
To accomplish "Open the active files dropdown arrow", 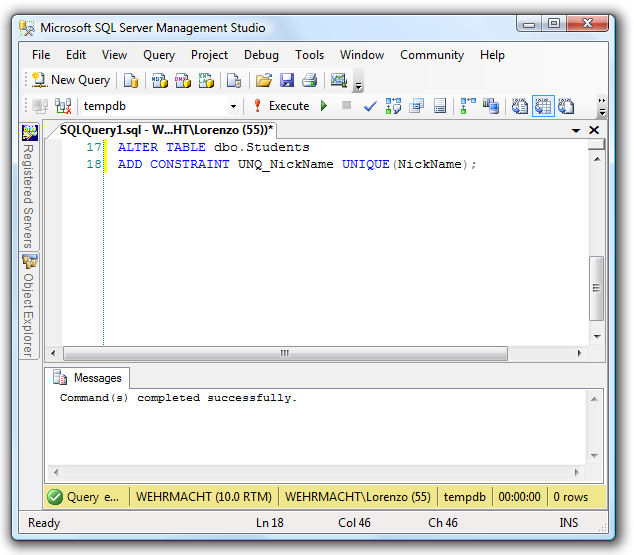I will coord(576,130).
